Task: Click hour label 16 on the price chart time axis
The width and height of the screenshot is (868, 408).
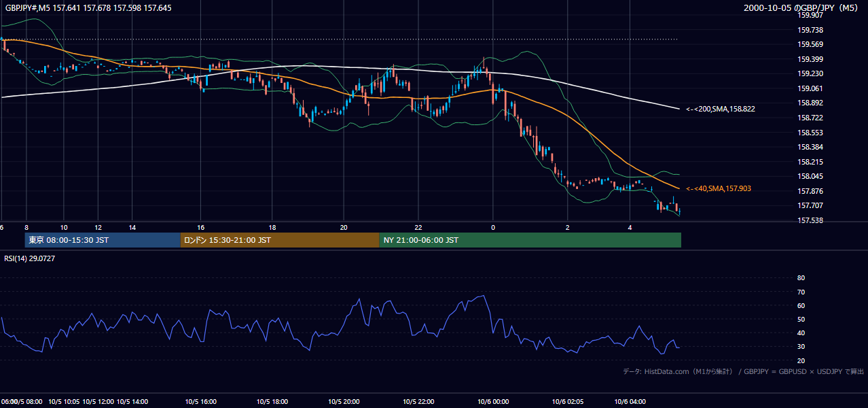Action: coord(201,227)
